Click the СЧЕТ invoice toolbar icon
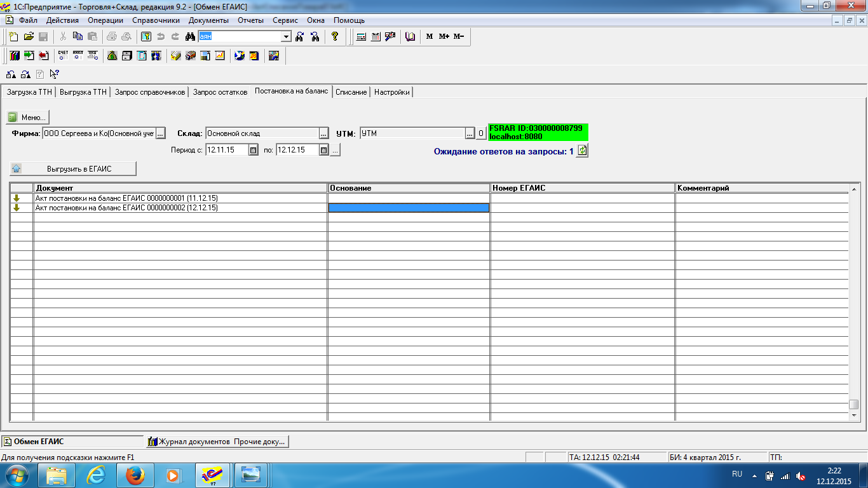The height and width of the screenshot is (488, 868). point(63,56)
